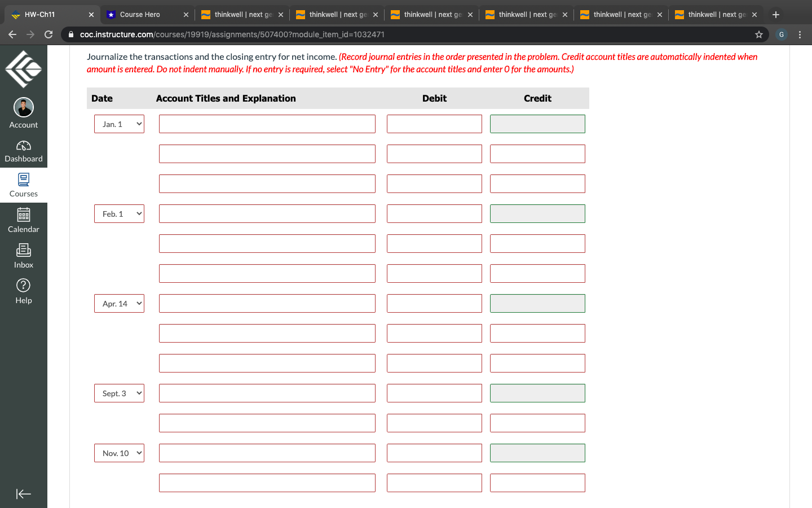Go to the Dashboard

[24, 151]
